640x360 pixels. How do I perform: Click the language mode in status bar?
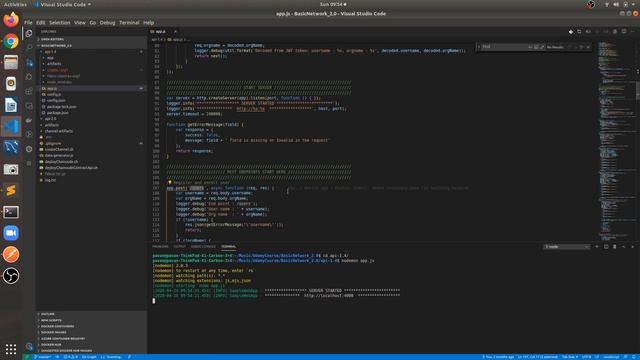(x=611, y=357)
